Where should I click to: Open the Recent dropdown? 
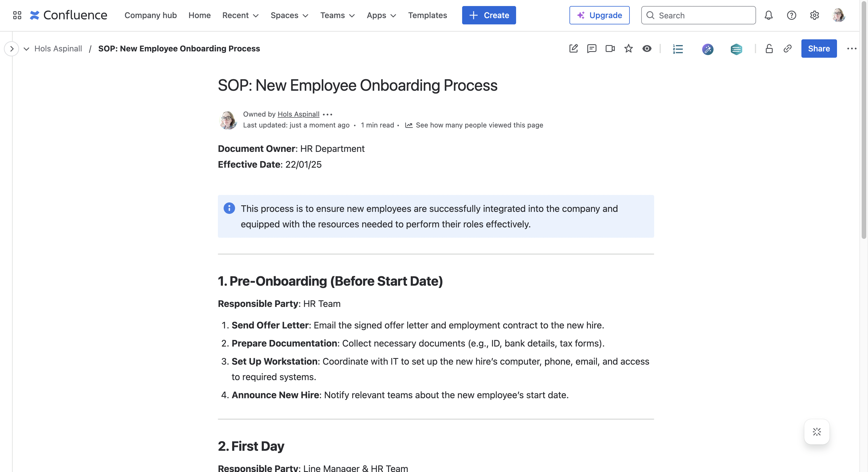point(240,15)
